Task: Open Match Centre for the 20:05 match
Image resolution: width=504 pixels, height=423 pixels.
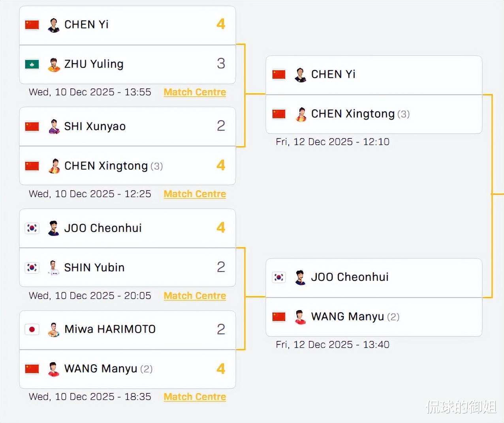Action: coord(195,296)
